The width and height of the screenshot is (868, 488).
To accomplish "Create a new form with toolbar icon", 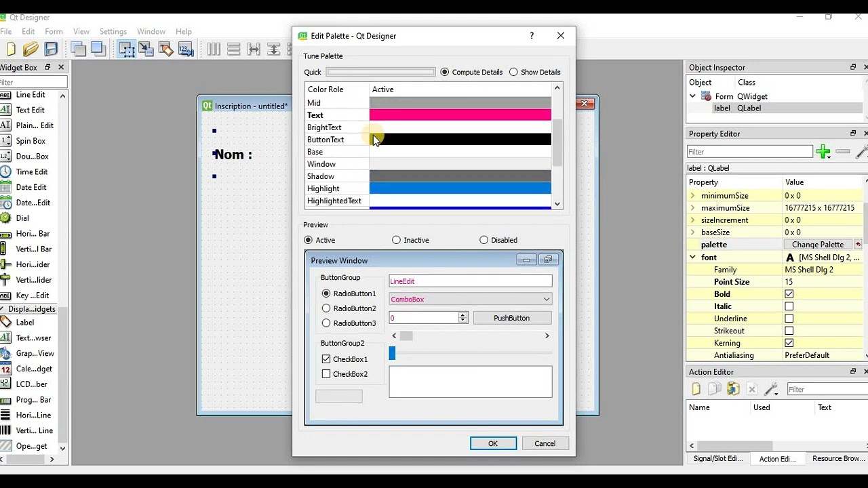I will [x=11, y=49].
